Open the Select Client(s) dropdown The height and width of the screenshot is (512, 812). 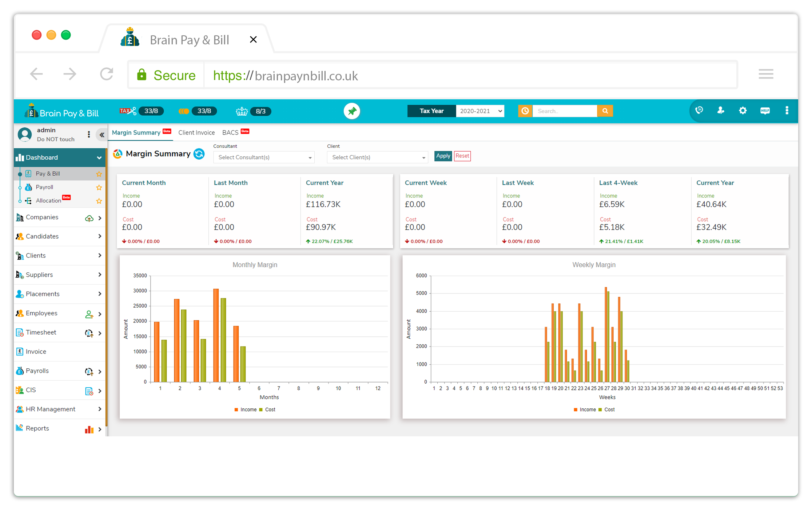click(377, 157)
